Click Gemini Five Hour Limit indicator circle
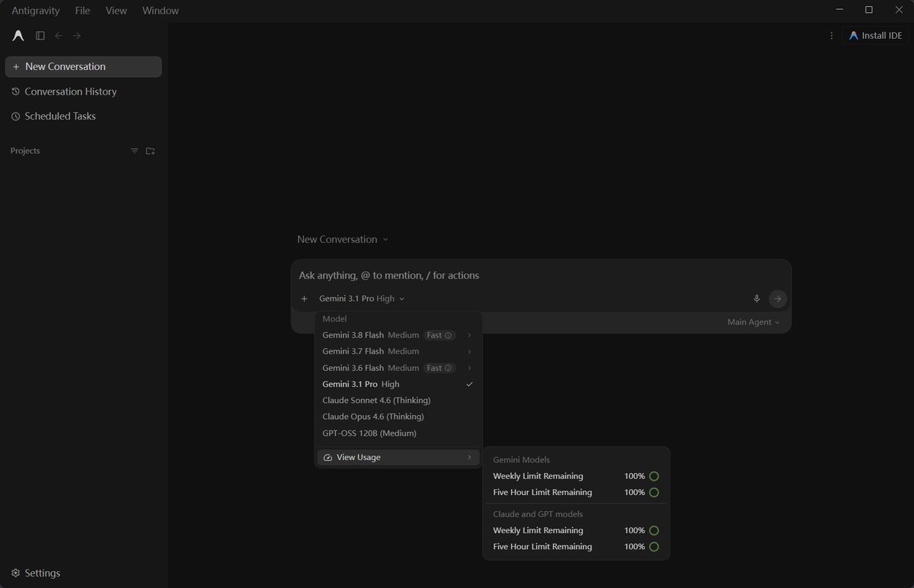Screen dimensions: 914x588 tap(654, 493)
